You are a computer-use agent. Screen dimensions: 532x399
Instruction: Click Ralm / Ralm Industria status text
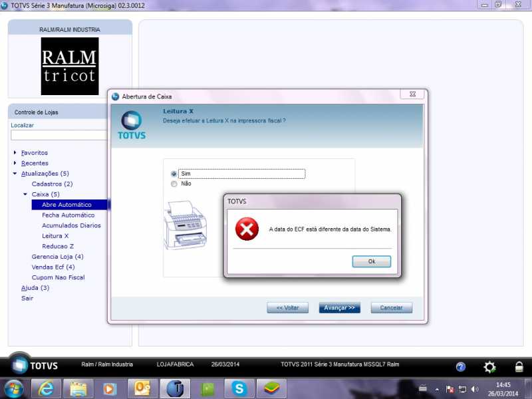[x=107, y=364]
